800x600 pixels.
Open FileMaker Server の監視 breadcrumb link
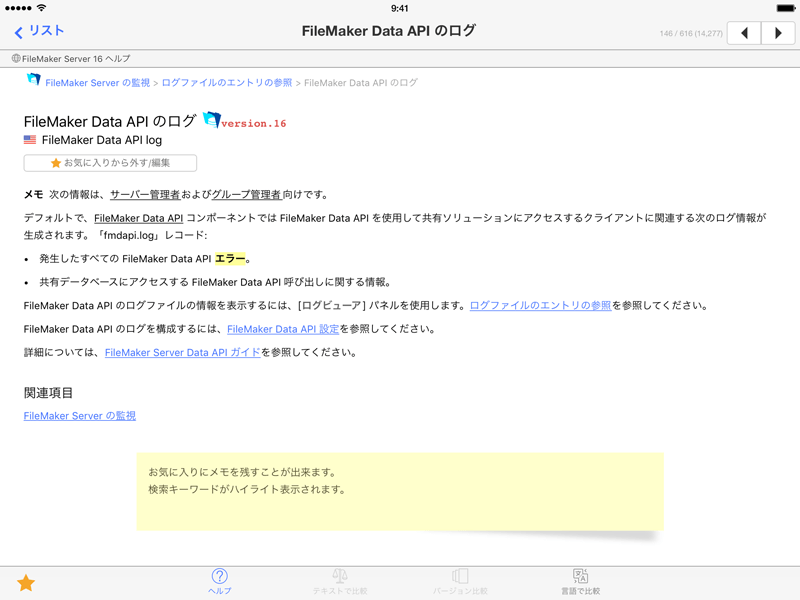tap(98, 83)
